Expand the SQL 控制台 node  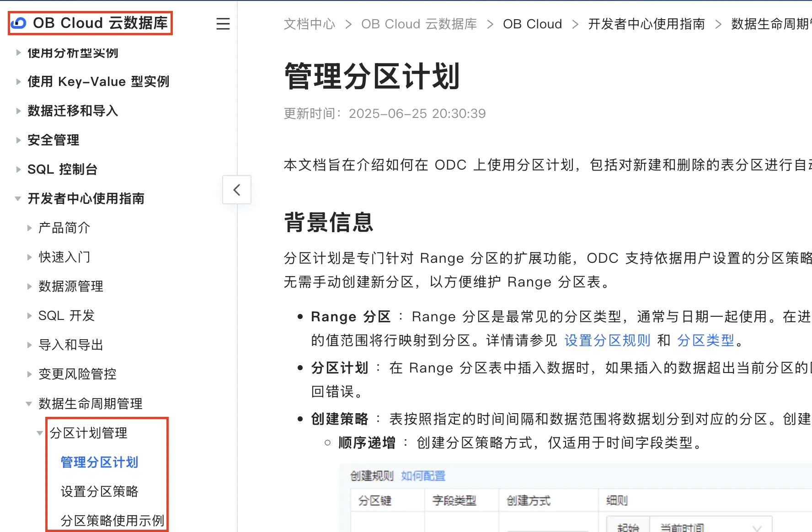(x=18, y=170)
